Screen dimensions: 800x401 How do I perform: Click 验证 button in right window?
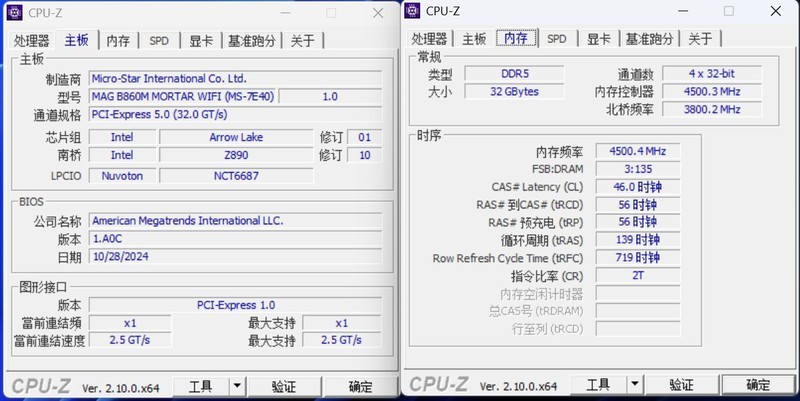click(682, 385)
